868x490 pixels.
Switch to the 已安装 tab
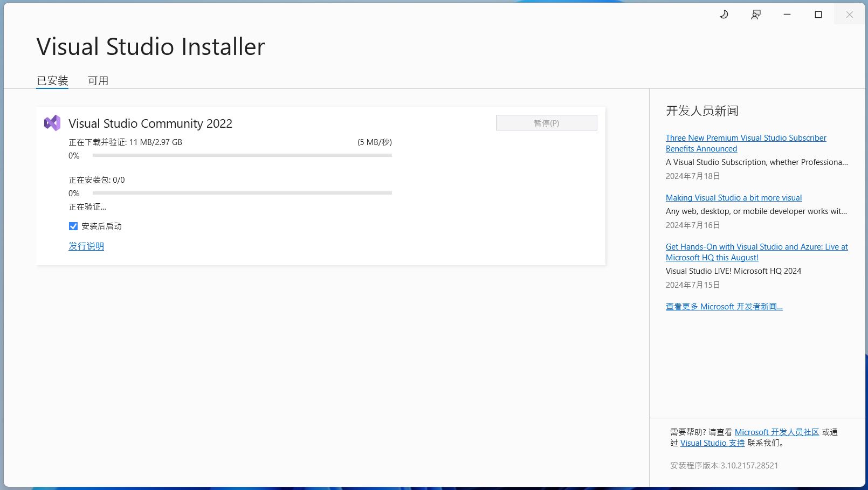click(x=52, y=81)
